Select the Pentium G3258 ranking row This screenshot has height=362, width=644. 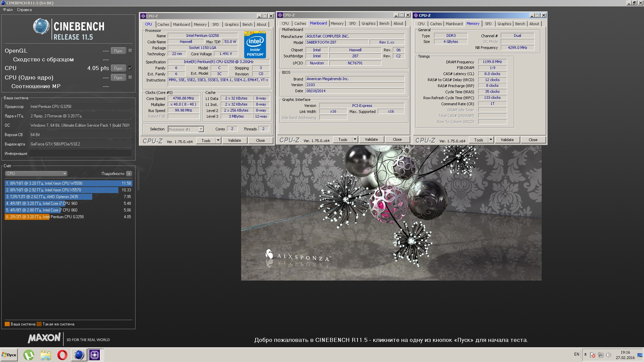tap(68, 217)
